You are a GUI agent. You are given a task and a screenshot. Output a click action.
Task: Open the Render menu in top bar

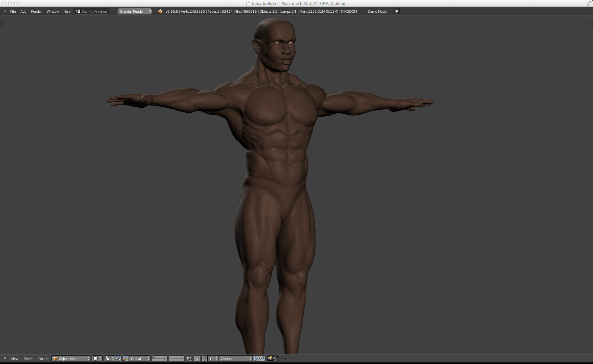[36, 11]
